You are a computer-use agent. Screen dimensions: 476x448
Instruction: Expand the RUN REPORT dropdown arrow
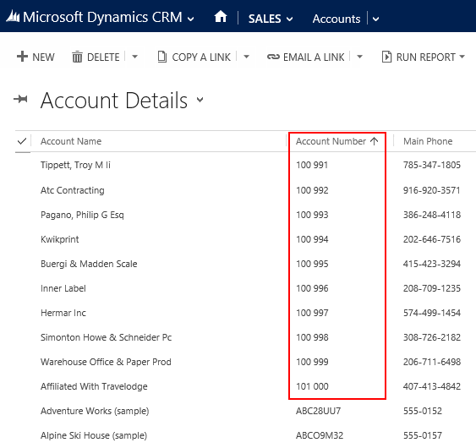coord(462,57)
